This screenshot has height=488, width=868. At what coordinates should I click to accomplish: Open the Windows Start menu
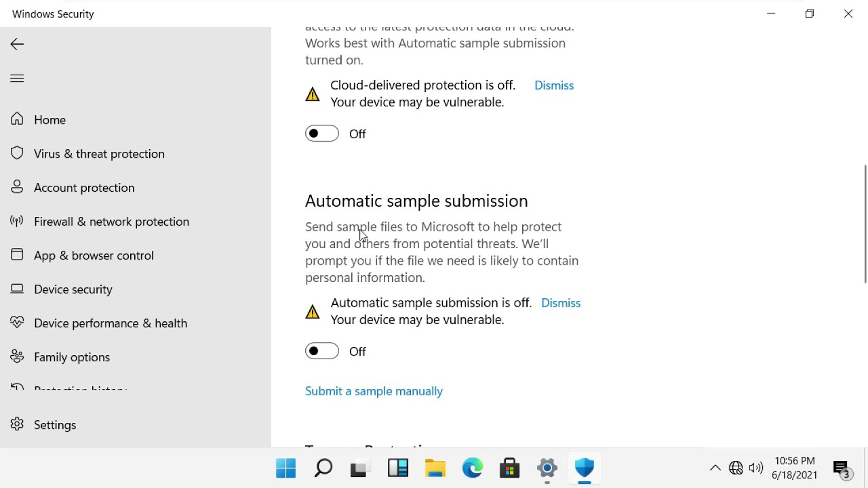[286, 468]
